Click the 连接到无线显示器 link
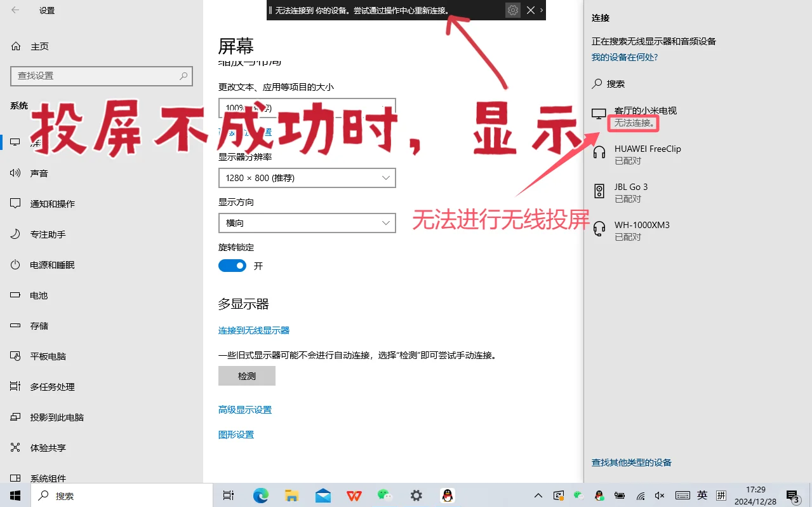The height and width of the screenshot is (507, 812). [x=254, y=330]
